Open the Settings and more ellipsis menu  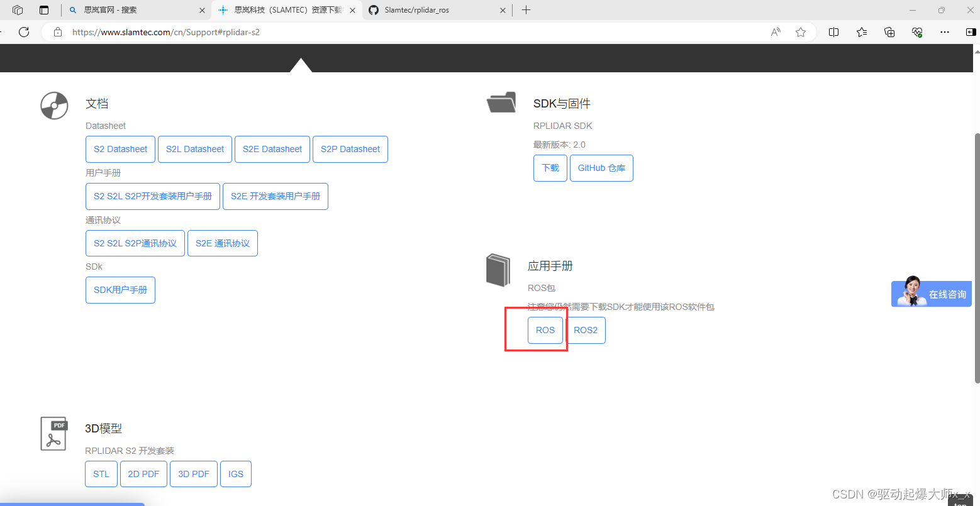click(x=945, y=32)
